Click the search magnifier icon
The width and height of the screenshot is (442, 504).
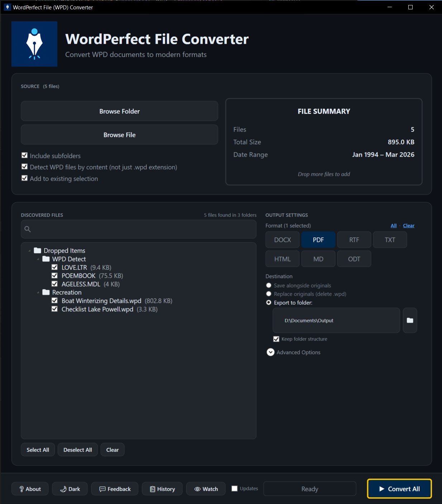click(x=28, y=229)
